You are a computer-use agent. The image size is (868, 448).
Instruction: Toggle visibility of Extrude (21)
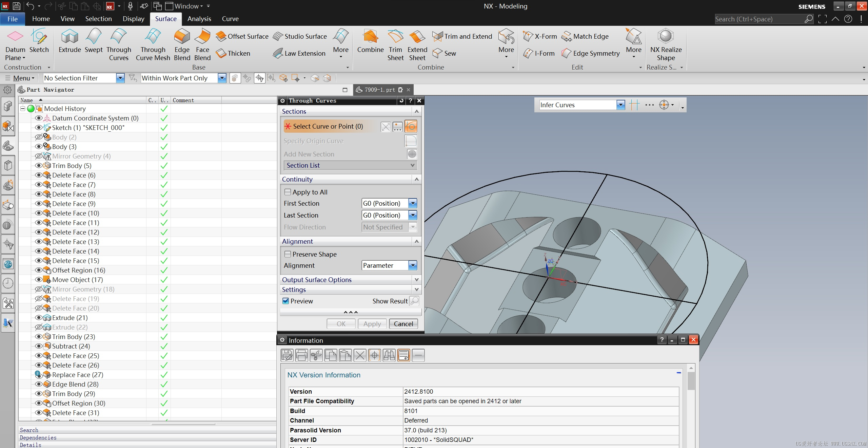click(39, 318)
